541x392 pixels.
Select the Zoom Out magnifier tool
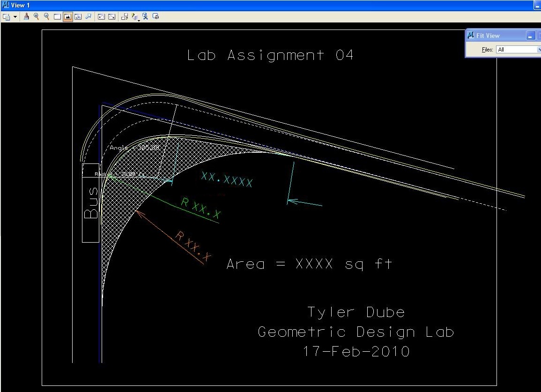tap(46, 16)
